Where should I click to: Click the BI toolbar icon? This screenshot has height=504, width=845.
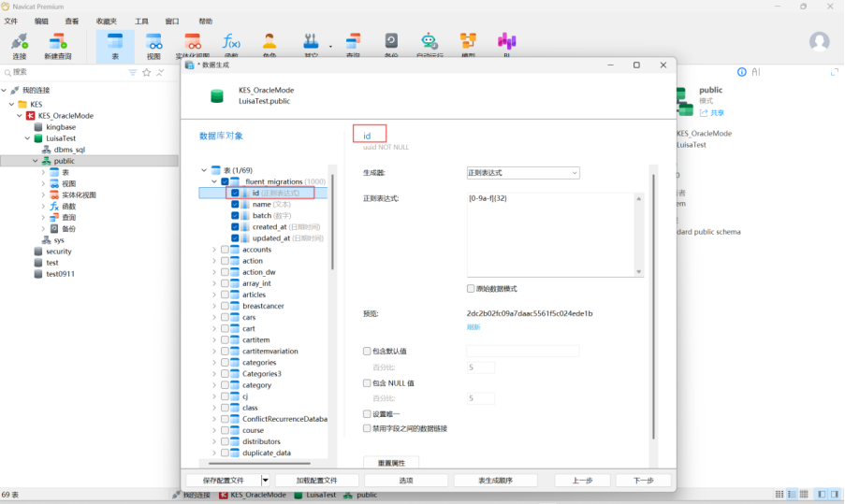pos(506,44)
